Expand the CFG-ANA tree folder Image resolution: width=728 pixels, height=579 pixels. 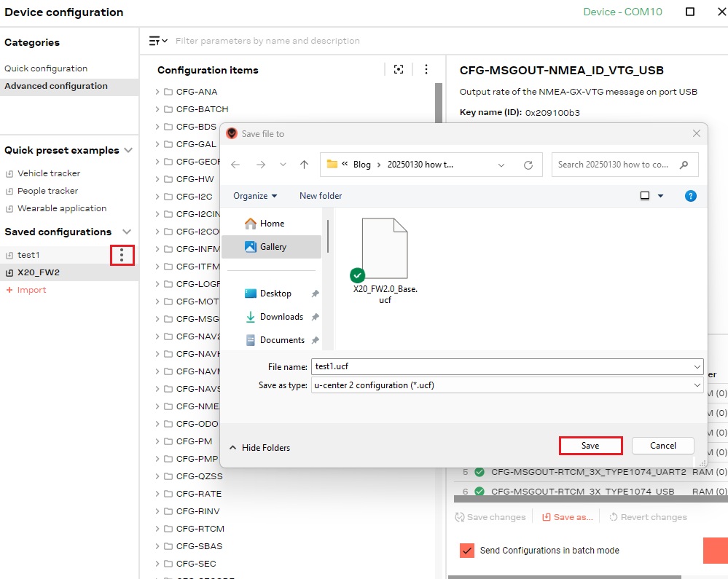[x=157, y=92]
